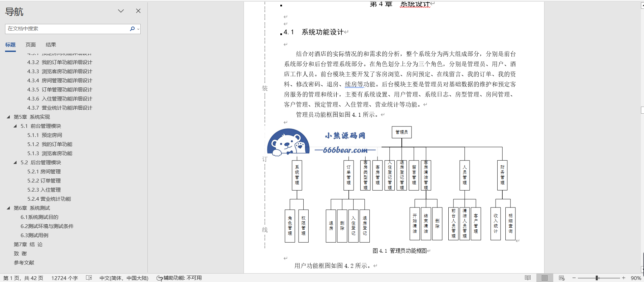644x282 pixels.
Task: Switch to the 页面 tab
Action: 31,45
